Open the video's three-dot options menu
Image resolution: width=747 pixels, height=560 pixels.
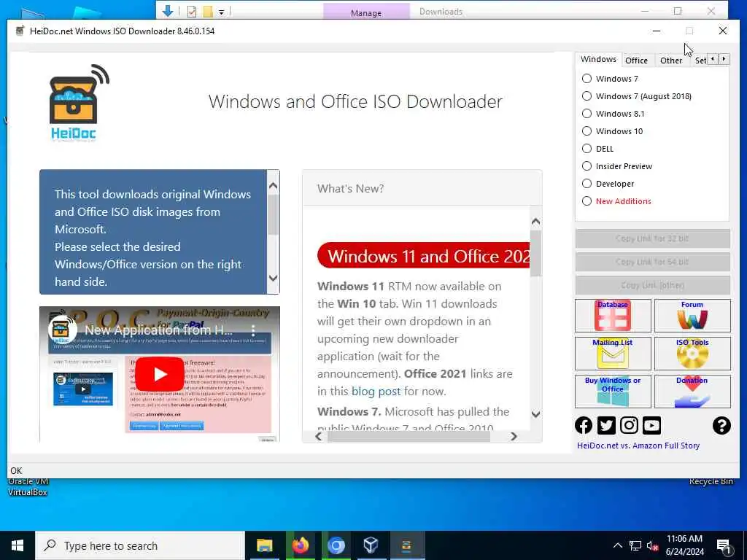(253, 330)
